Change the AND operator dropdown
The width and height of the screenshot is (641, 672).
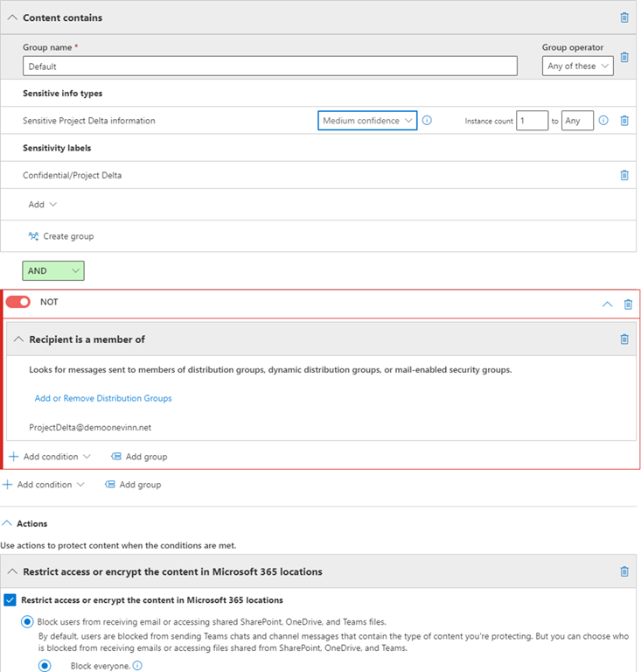pyautogui.click(x=53, y=271)
